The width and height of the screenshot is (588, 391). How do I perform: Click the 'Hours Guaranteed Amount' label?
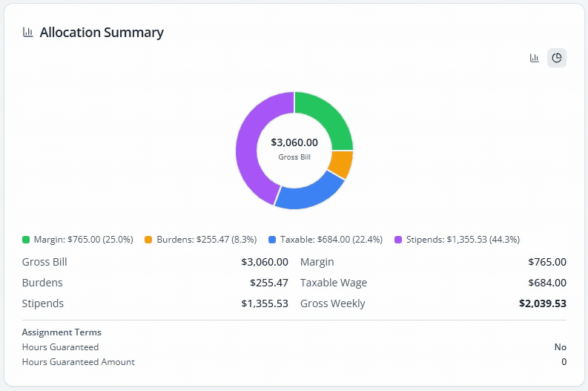click(79, 362)
